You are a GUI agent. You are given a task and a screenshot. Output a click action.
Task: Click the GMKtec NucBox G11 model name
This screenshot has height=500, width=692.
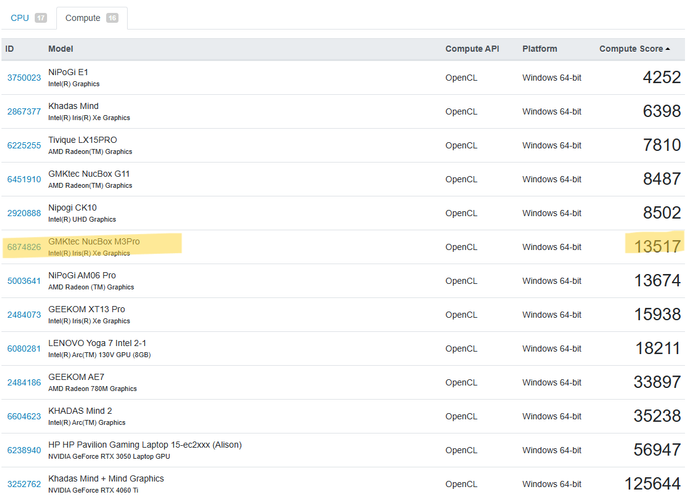click(x=89, y=174)
